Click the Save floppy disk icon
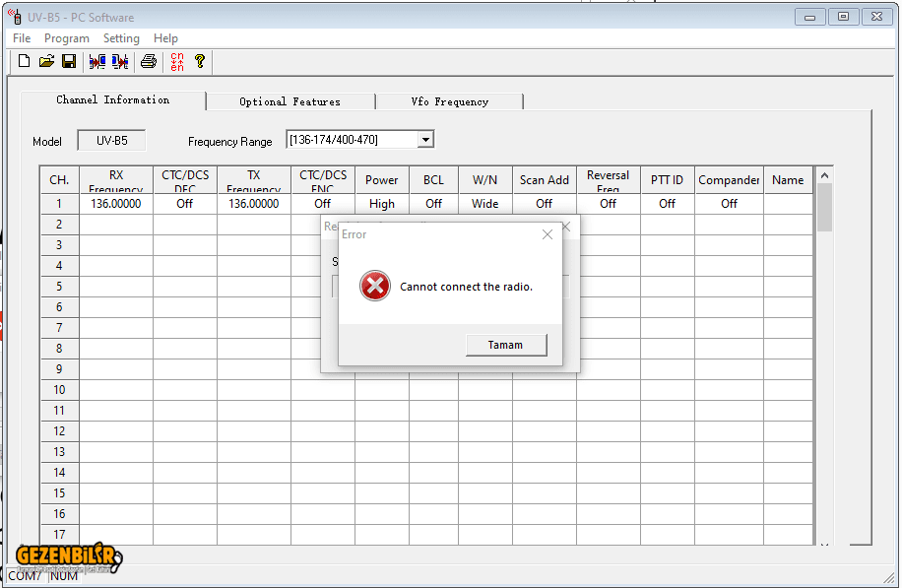The height and width of the screenshot is (588, 902). [69, 61]
